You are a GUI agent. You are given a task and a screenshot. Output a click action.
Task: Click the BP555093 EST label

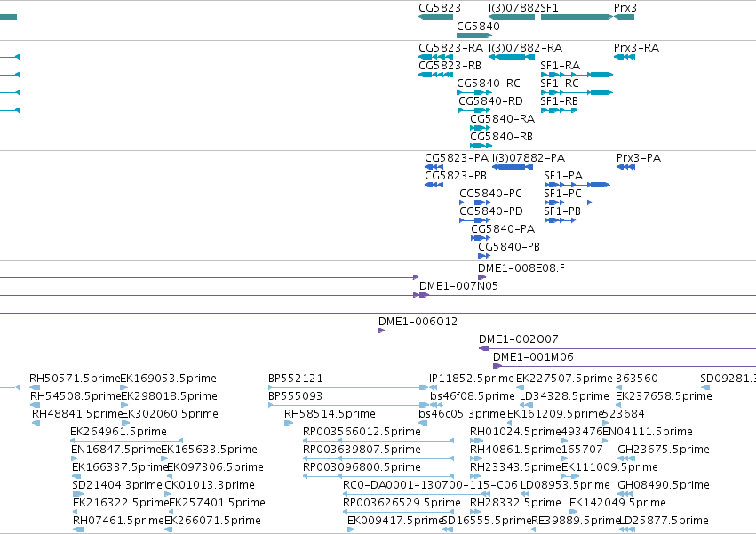coord(296,396)
